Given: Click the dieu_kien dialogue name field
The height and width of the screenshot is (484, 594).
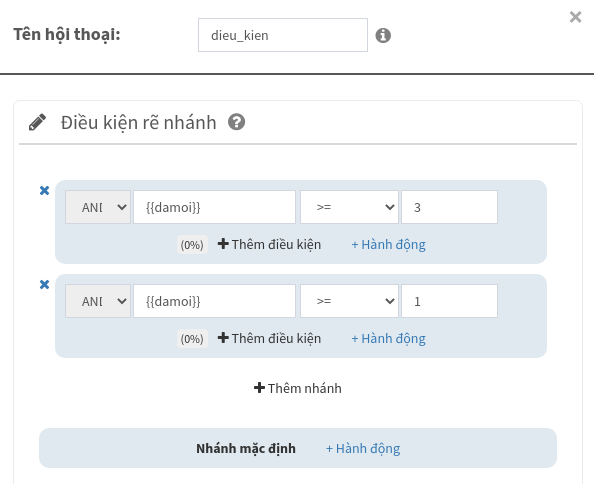Looking at the screenshot, I should [283, 35].
